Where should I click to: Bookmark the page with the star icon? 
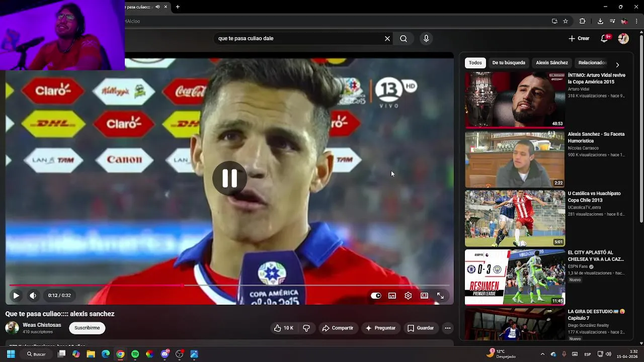click(x=566, y=21)
